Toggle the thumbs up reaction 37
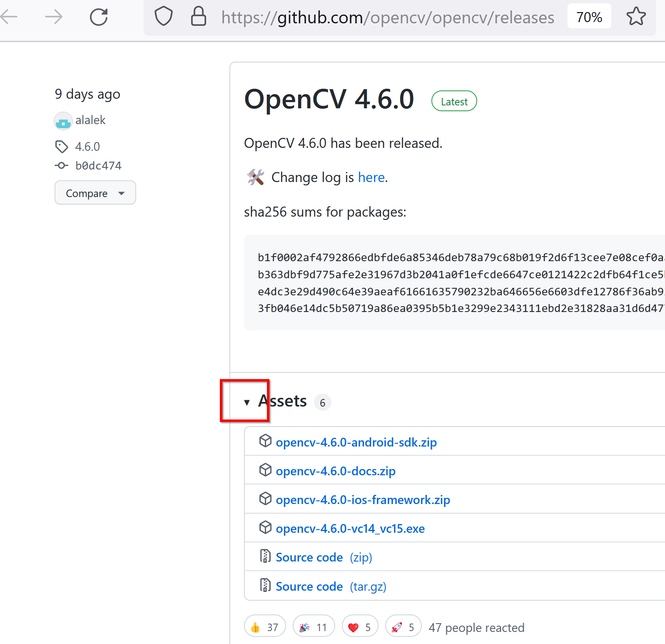The height and width of the screenshot is (644, 665). click(x=265, y=626)
